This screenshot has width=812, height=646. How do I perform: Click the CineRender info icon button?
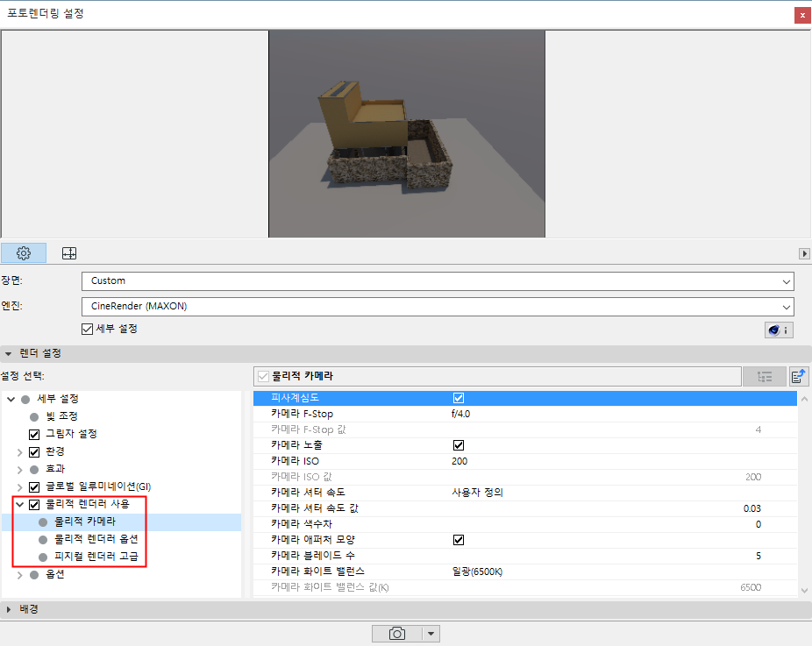tap(779, 330)
